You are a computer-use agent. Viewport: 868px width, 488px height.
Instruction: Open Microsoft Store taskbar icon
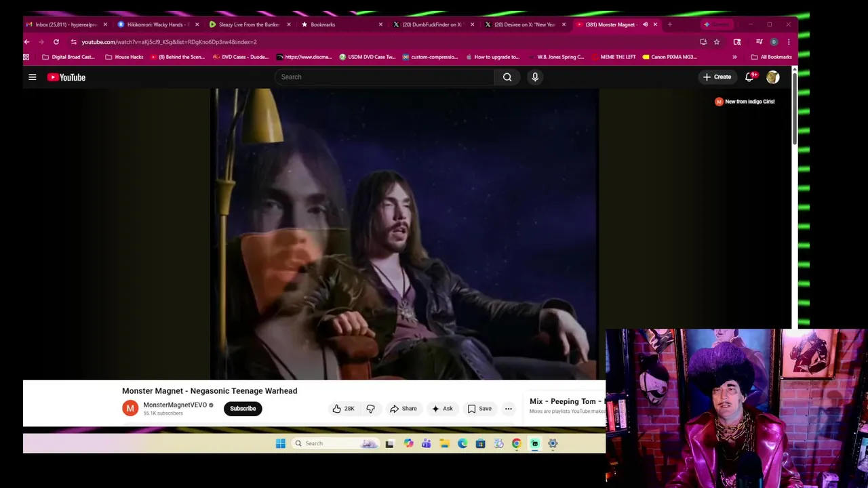(480, 444)
